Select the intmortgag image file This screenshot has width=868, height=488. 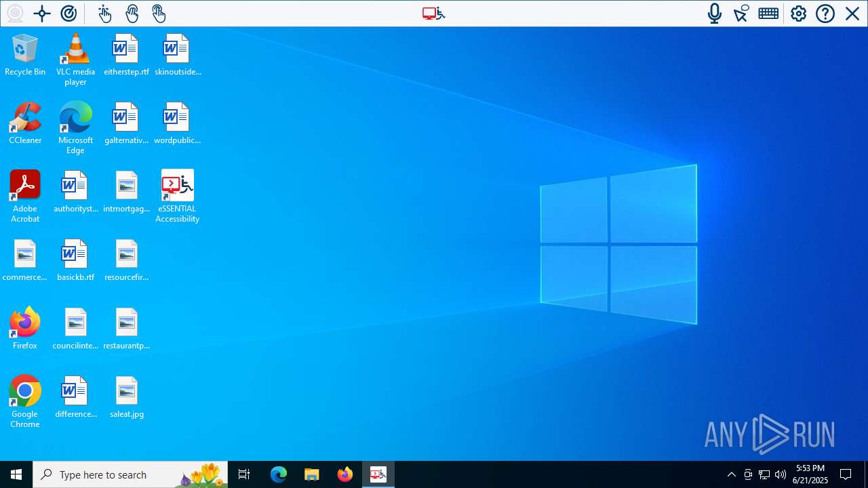pos(126,192)
